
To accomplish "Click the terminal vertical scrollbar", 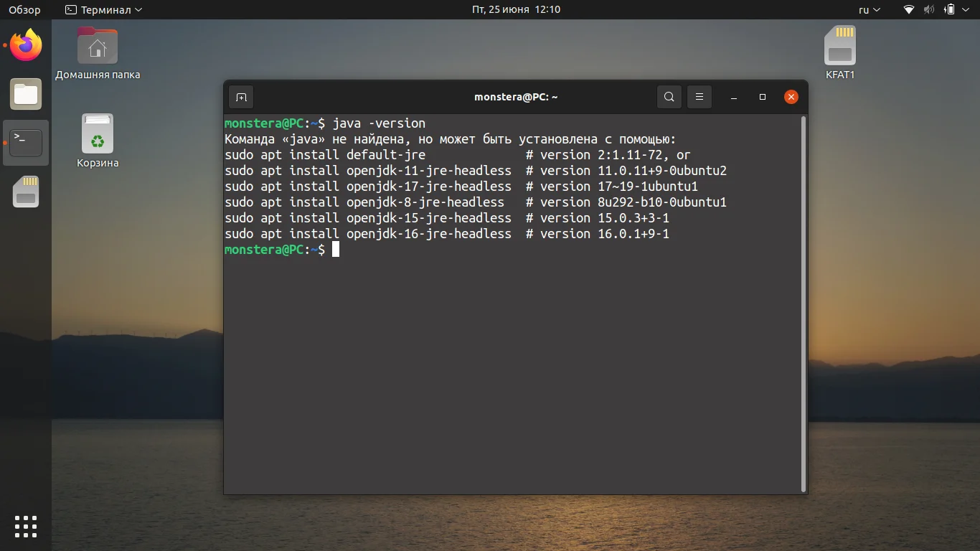I will (x=803, y=303).
